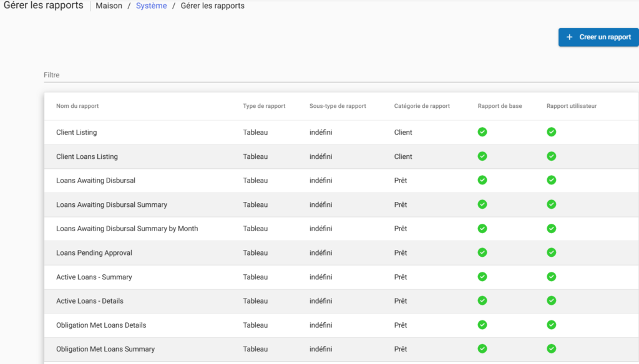Click Loans Awaiting Disbursal base report checkmark
Screen dimensions: 639x364
pyautogui.click(x=482, y=180)
